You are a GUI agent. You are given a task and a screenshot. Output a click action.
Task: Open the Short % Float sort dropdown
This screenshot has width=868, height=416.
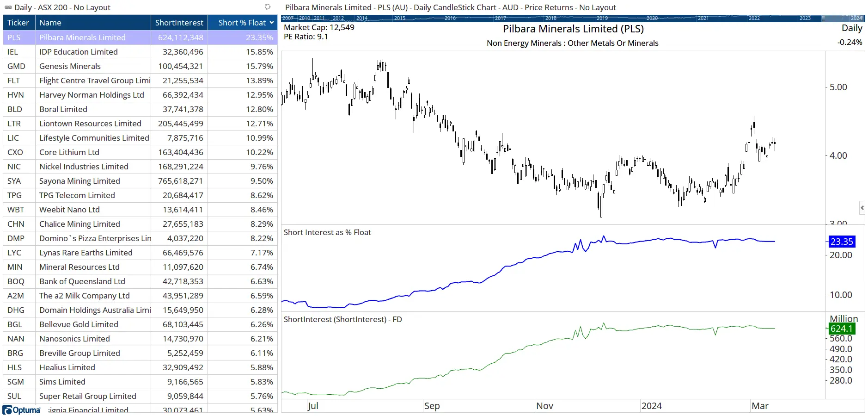point(272,23)
